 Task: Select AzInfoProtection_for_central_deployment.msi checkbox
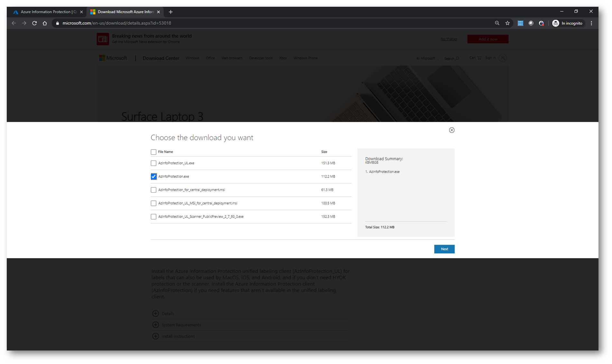154,190
